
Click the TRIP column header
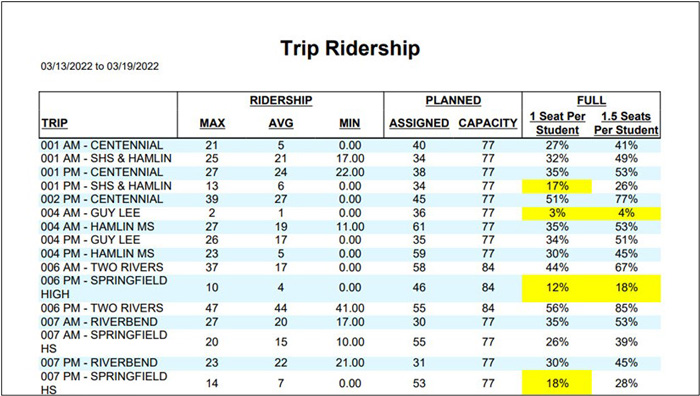click(54, 123)
